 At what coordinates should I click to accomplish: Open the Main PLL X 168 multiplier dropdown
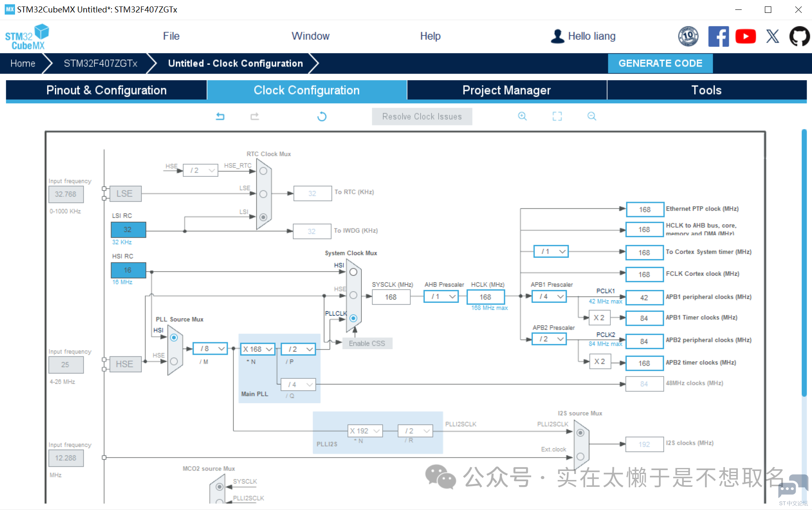click(258, 349)
